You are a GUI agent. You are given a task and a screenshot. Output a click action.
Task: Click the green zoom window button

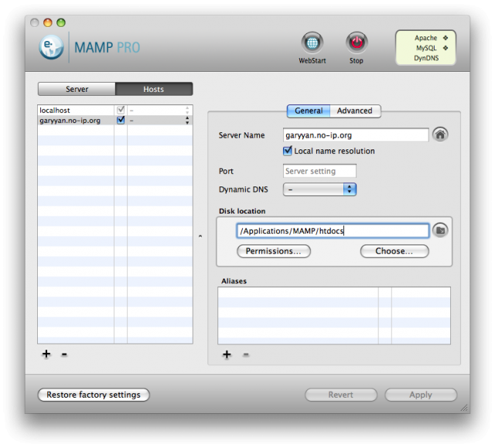pyautogui.click(x=61, y=22)
